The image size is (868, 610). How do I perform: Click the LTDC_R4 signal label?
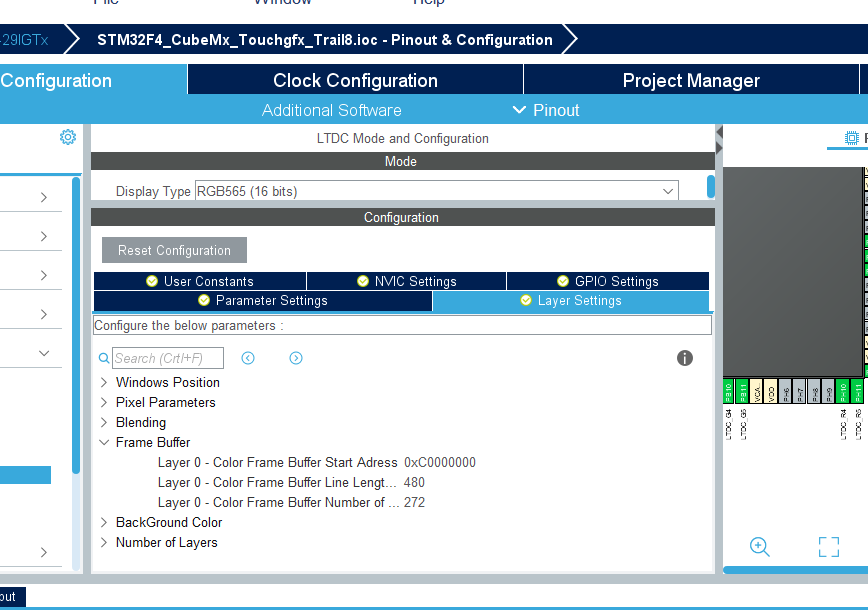[x=843, y=425]
